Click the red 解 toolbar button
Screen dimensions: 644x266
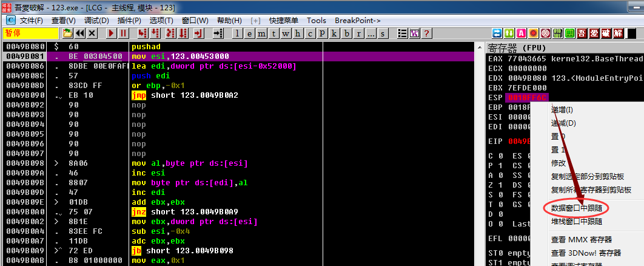618,33
